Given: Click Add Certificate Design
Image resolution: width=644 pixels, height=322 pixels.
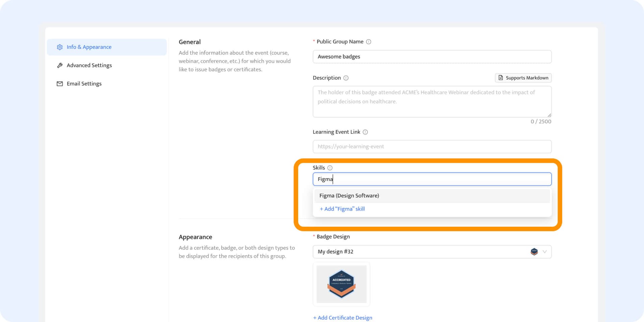Looking at the screenshot, I should pos(342,317).
